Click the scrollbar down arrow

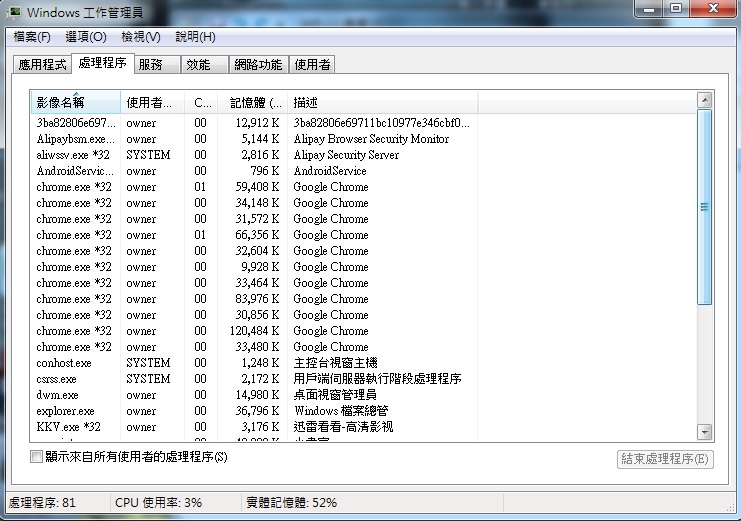click(704, 432)
